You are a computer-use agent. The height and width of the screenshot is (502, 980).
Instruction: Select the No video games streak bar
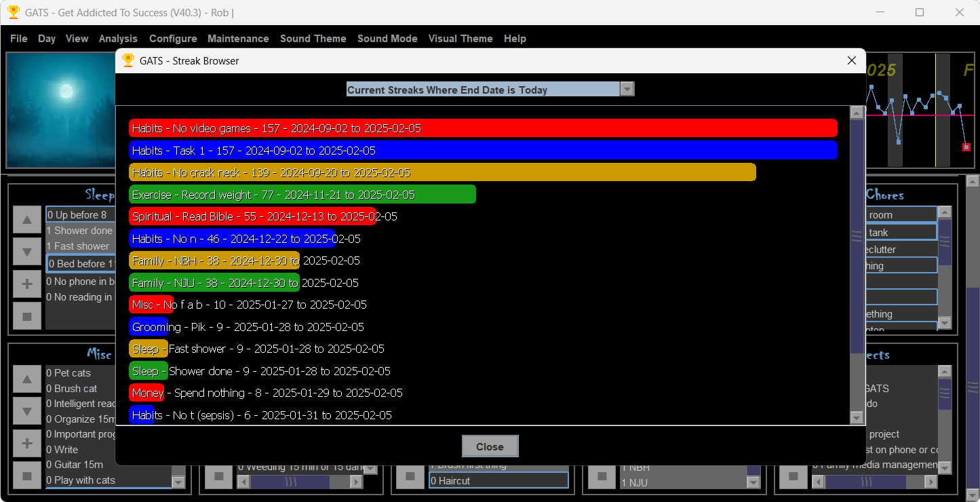pyautogui.click(x=483, y=128)
